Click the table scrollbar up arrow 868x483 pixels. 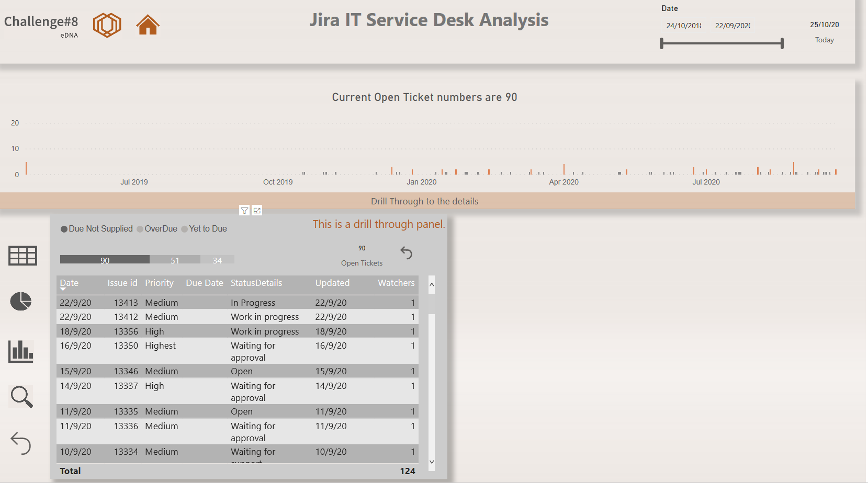[432, 284]
